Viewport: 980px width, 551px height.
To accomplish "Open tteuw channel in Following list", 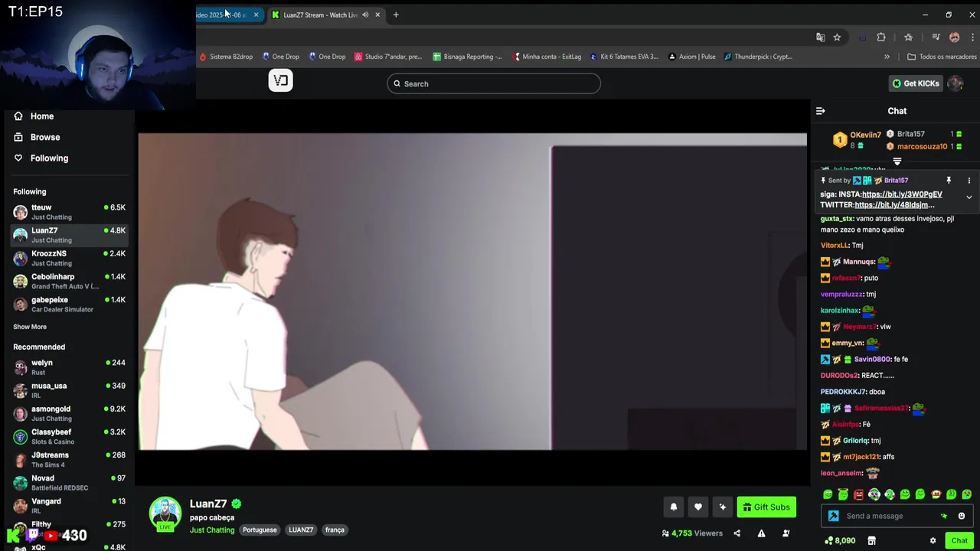I will (x=69, y=212).
